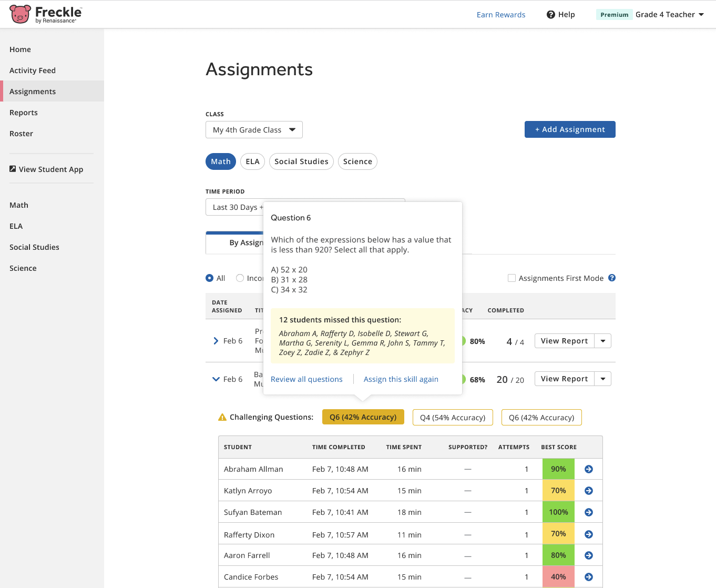The image size is (716, 588).
Task: Expand the first Feb 6 assignment row
Action: (x=216, y=340)
